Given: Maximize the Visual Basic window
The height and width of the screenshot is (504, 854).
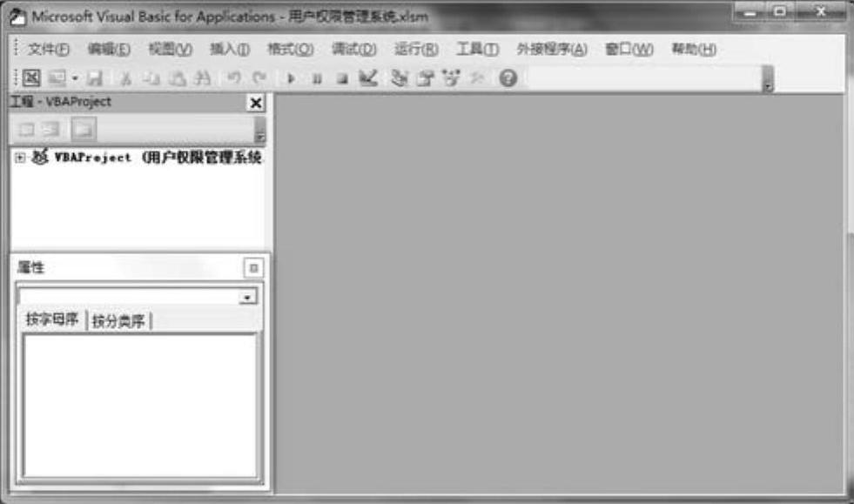Looking at the screenshot, I should tap(781, 12).
